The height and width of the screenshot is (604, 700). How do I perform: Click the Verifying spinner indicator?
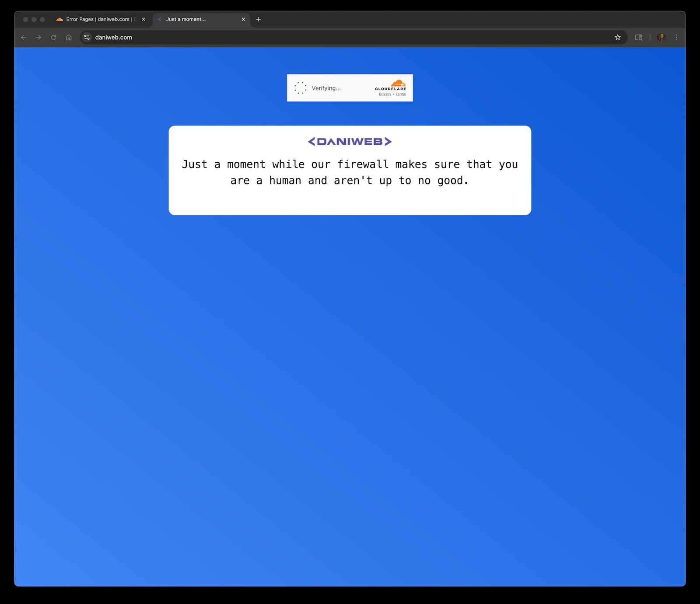[301, 88]
